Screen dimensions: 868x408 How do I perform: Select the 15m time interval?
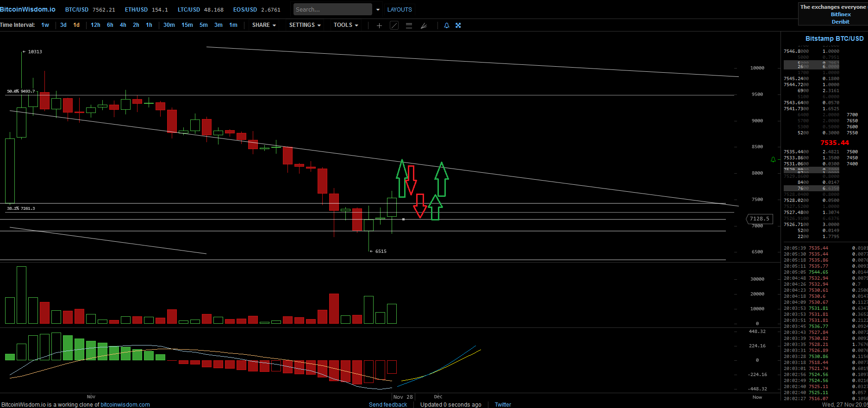(187, 25)
